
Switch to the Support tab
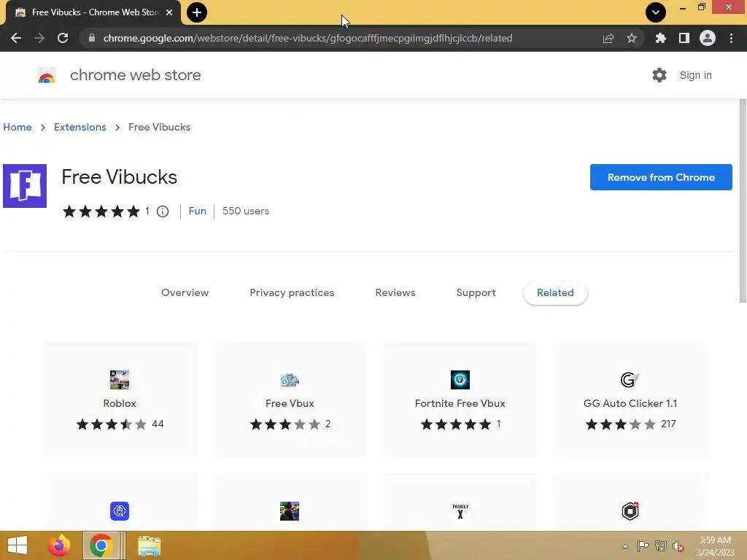coord(476,292)
